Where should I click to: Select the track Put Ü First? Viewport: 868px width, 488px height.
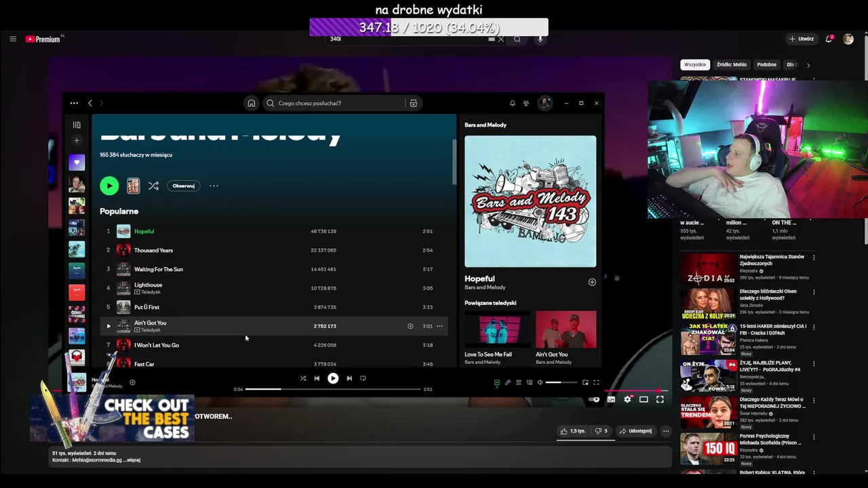click(x=146, y=307)
